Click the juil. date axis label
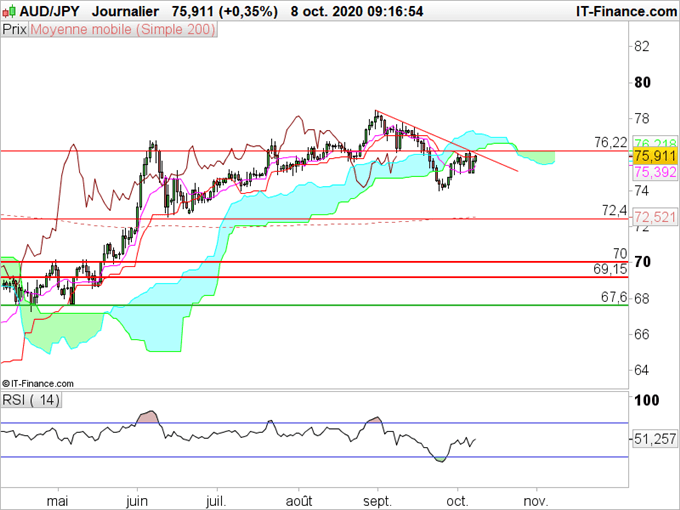Screen dimensions: 680x510 [x=216, y=501]
